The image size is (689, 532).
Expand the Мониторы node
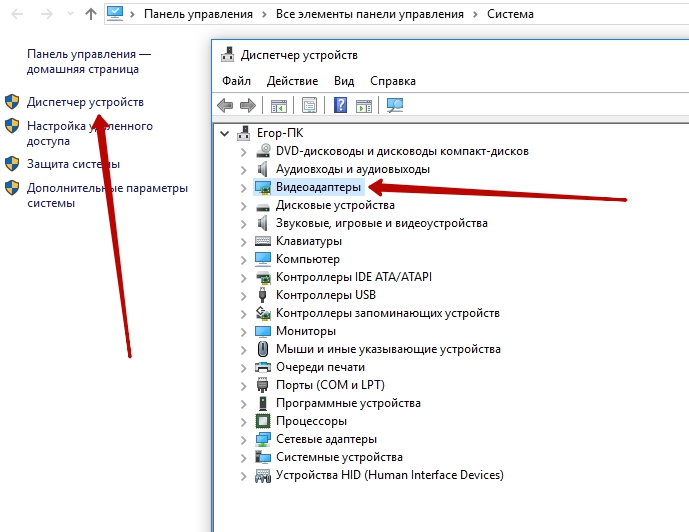[x=243, y=332]
